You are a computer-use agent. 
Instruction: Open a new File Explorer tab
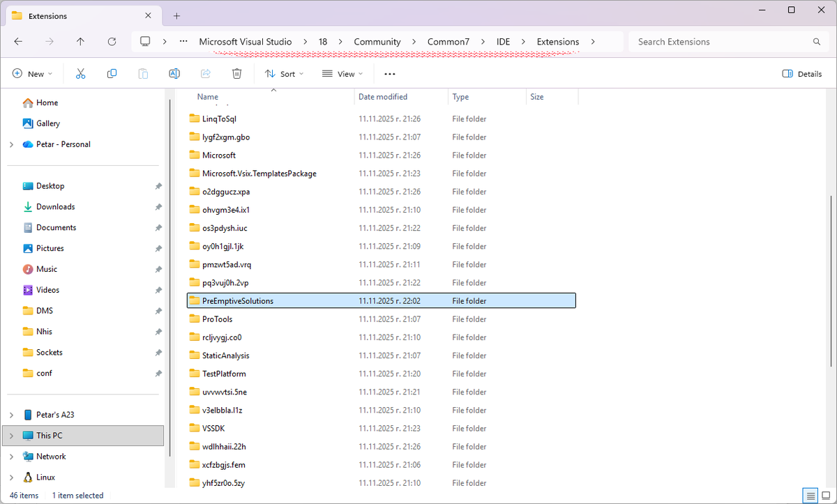[177, 15]
